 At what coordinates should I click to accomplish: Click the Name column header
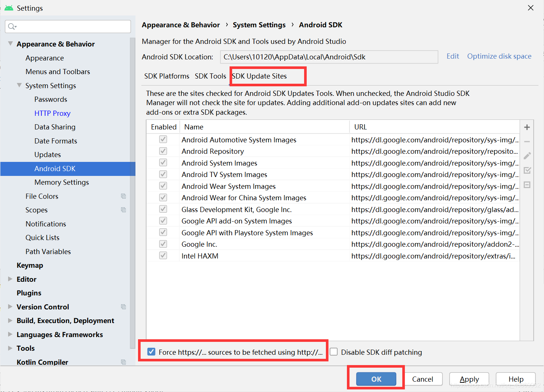pos(265,127)
